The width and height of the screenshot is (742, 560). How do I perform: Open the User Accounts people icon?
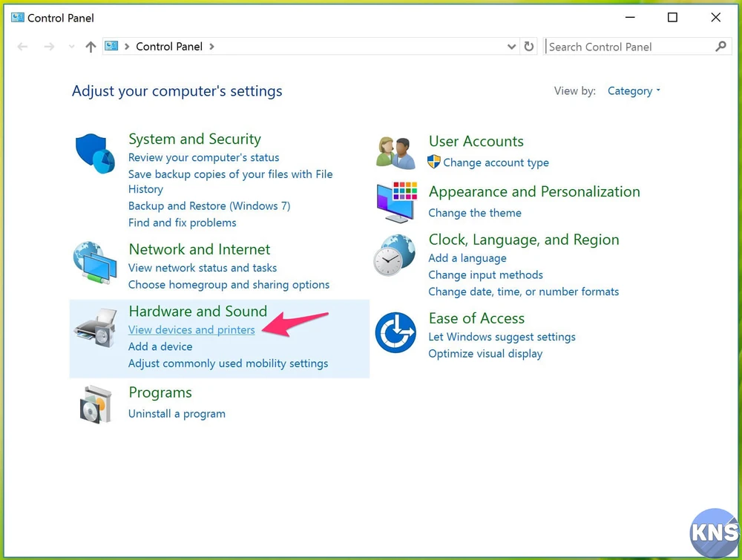pyautogui.click(x=396, y=153)
